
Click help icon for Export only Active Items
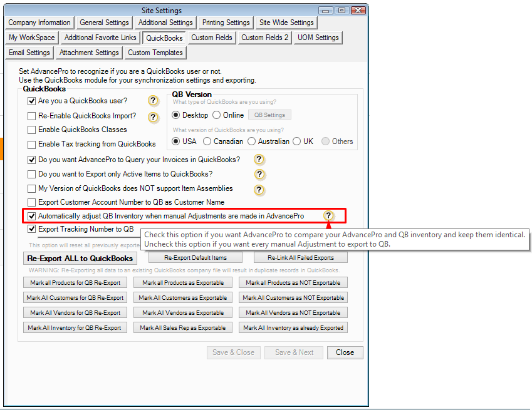pos(259,175)
